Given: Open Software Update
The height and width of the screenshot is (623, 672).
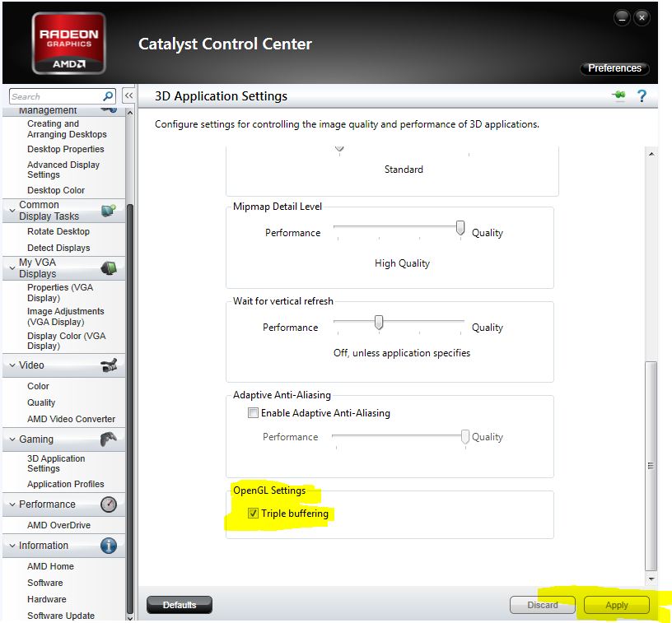Looking at the screenshot, I should [61, 616].
